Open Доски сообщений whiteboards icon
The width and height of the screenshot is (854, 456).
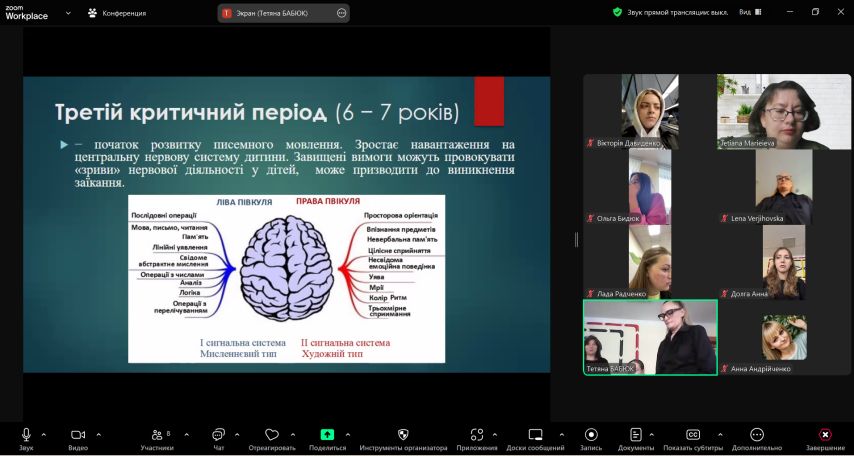click(536, 435)
